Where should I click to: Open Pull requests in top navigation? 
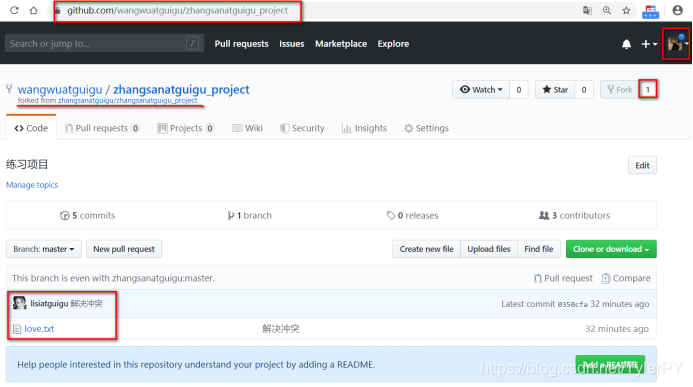tap(241, 44)
